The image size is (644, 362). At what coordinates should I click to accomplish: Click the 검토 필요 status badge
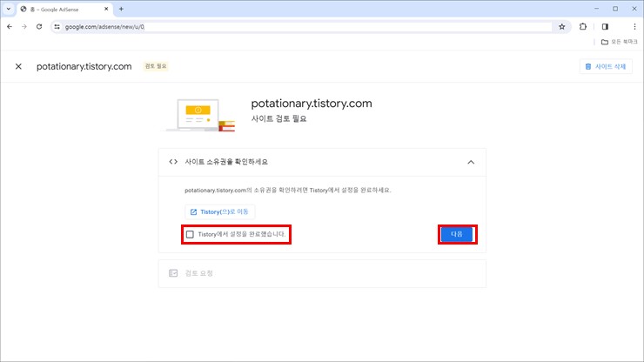[156, 66]
